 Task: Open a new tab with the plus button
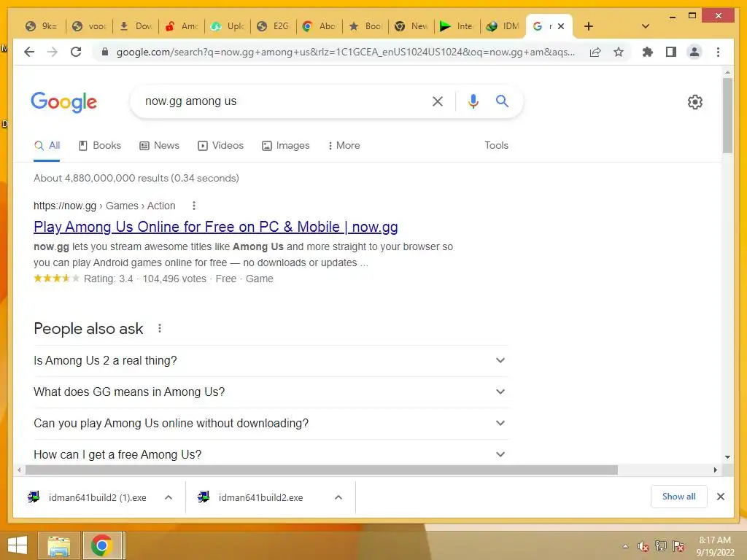tap(589, 26)
